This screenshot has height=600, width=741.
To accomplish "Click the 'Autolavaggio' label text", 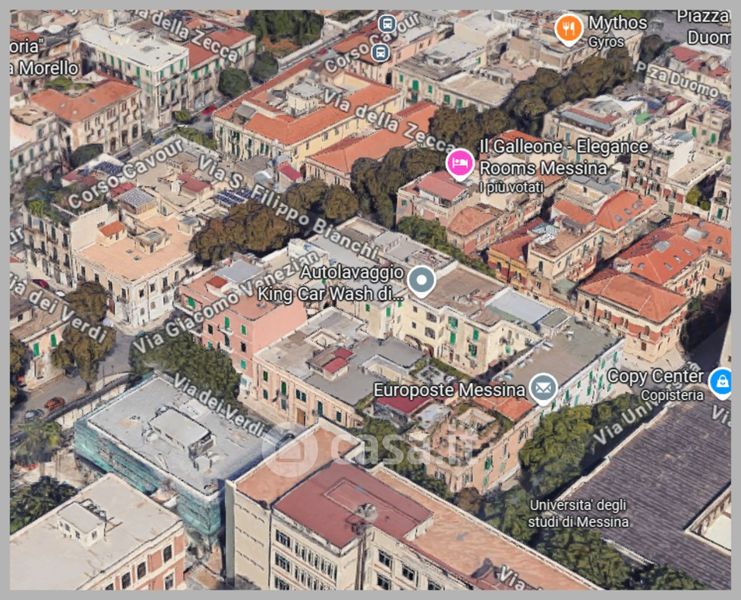I will pyautogui.click(x=352, y=272).
